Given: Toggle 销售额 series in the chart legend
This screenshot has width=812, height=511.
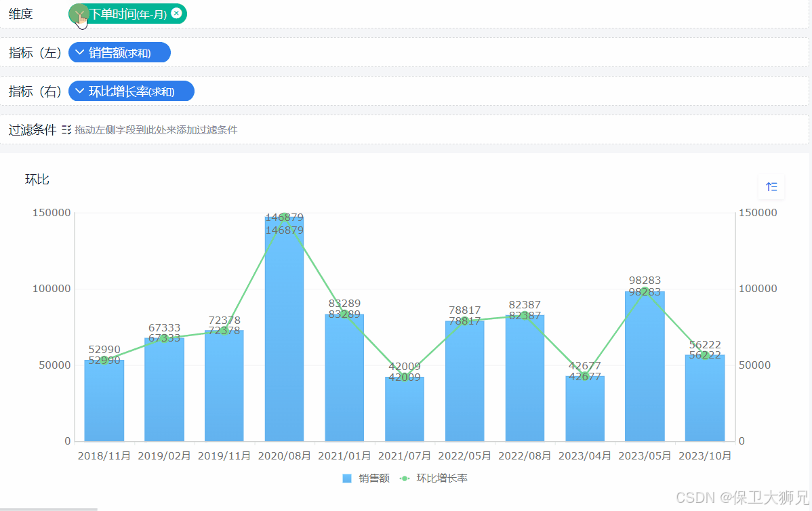Looking at the screenshot, I should [366, 478].
